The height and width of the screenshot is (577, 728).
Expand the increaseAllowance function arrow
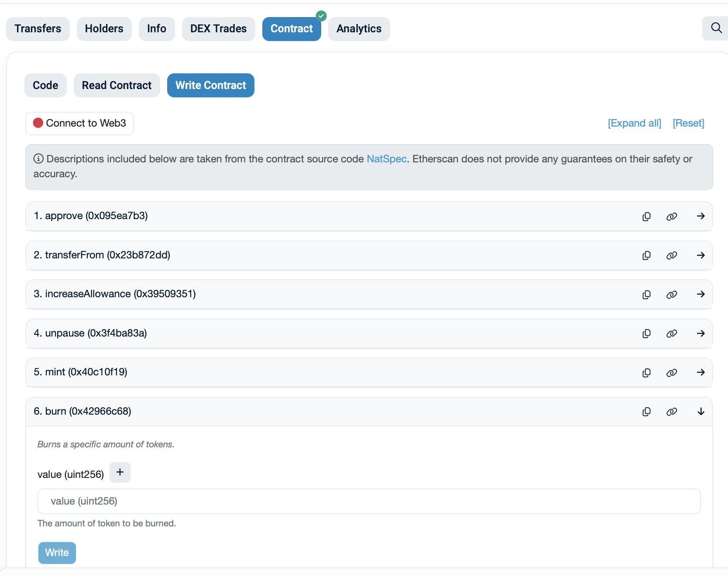[x=701, y=294]
